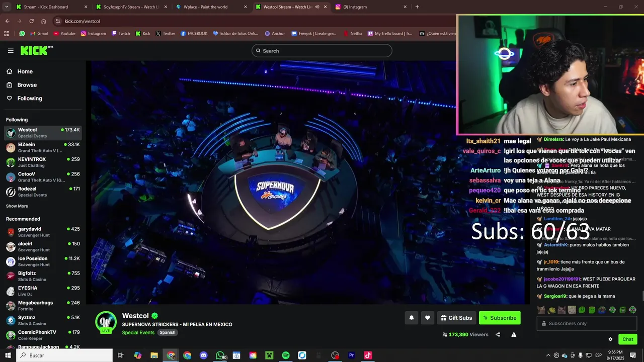Open a new browser tab
This screenshot has height=362, width=644.
[x=417, y=7]
